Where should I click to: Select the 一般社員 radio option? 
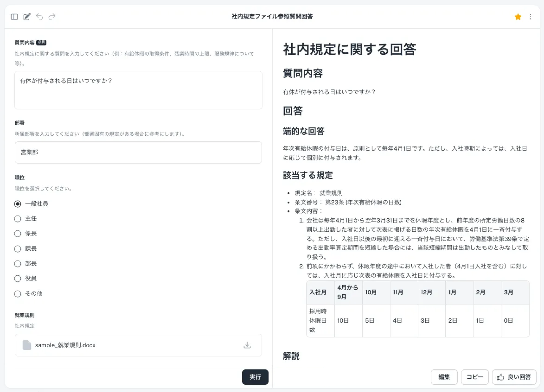18,204
